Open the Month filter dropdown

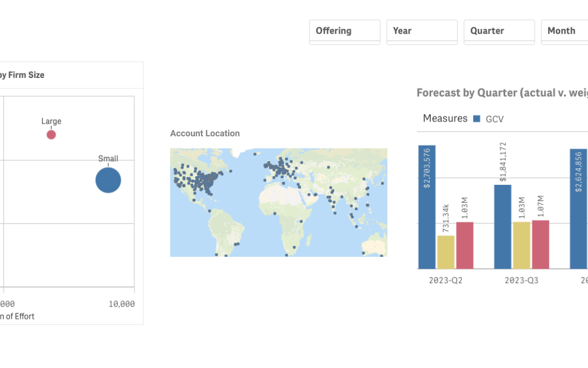[x=565, y=32]
